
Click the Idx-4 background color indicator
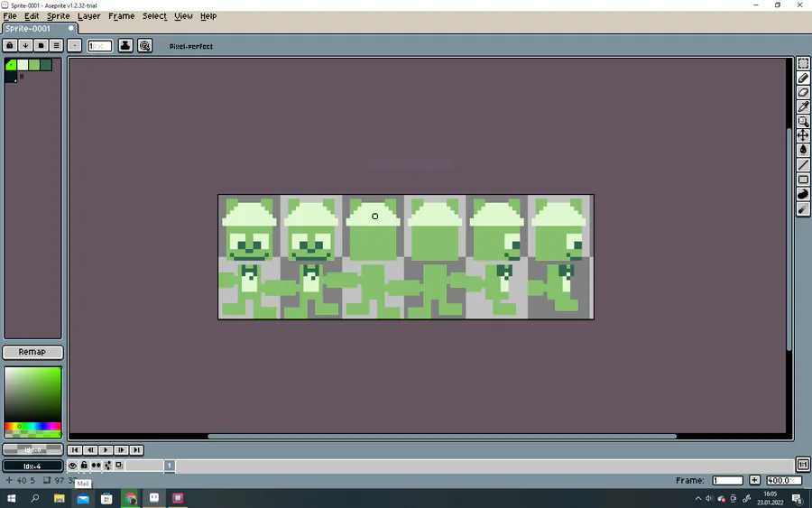(x=32, y=466)
